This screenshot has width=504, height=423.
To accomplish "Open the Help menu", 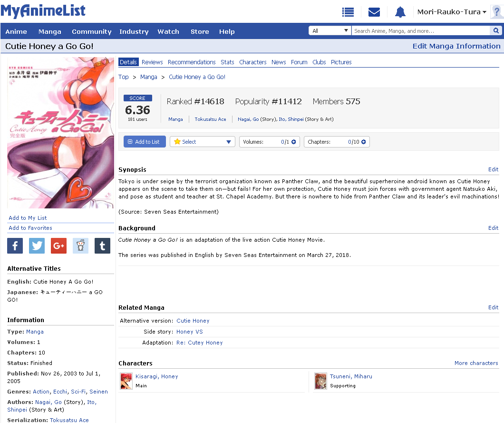I will [x=227, y=31].
